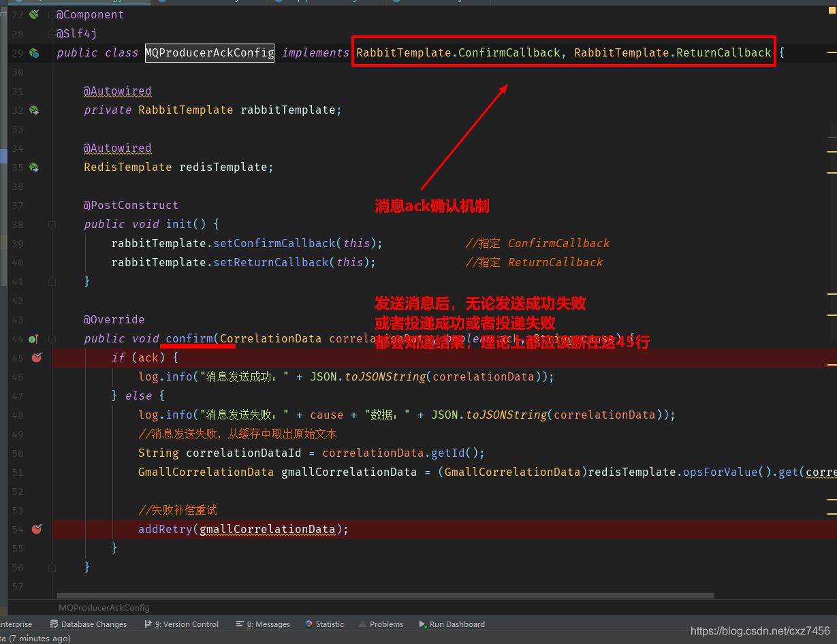The height and width of the screenshot is (644, 837).
Task: Click the class gutter icon on line 29
Action: click(x=33, y=52)
